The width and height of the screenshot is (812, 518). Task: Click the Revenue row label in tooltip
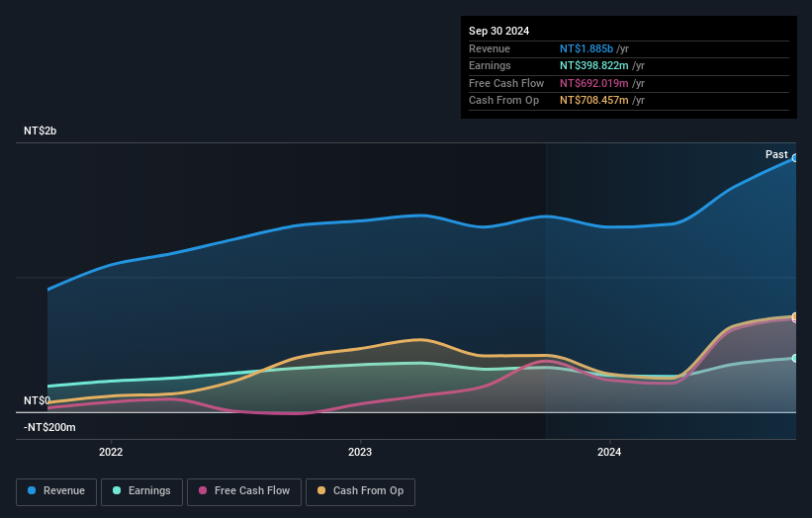click(490, 48)
